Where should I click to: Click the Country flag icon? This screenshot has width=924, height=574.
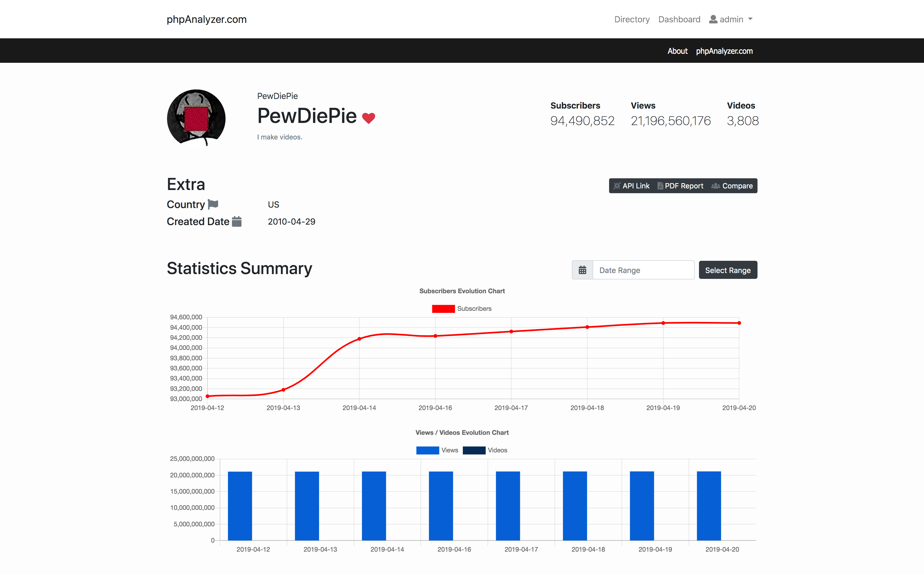[x=213, y=204]
